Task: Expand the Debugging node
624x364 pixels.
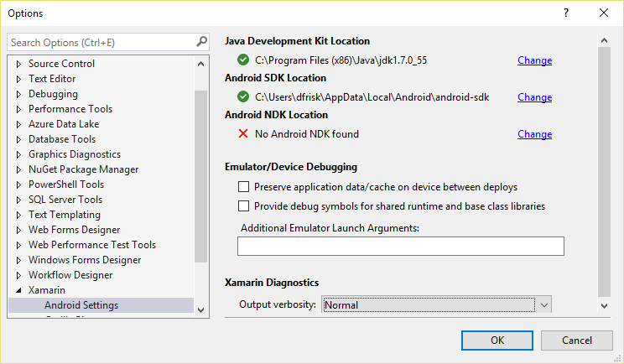Action: (x=18, y=94)
